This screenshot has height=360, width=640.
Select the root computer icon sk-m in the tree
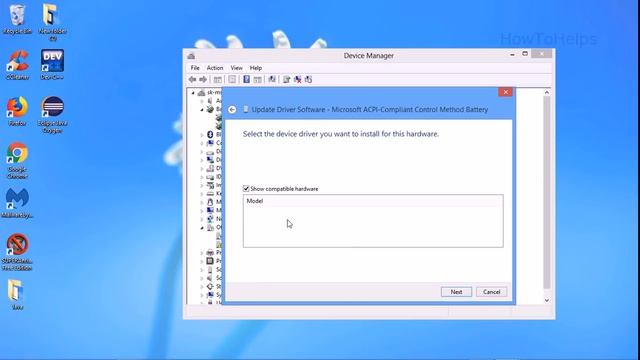[201, 93]
